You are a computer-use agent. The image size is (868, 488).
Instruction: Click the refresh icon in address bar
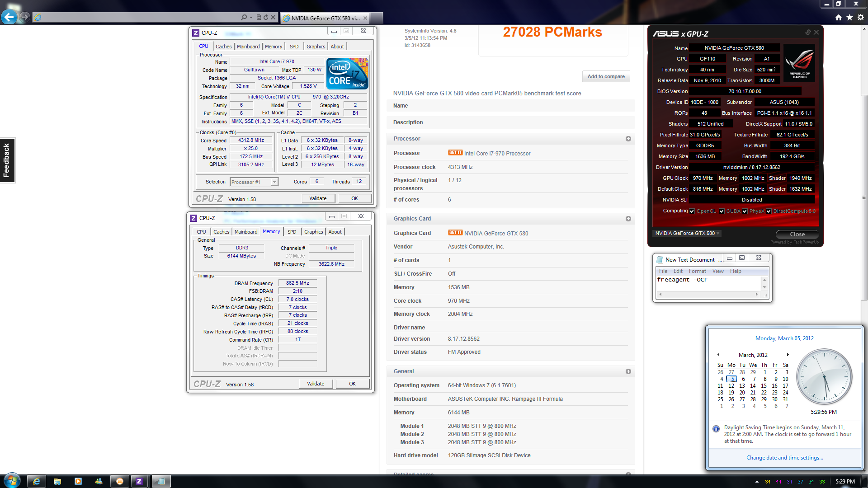(266, 17)
